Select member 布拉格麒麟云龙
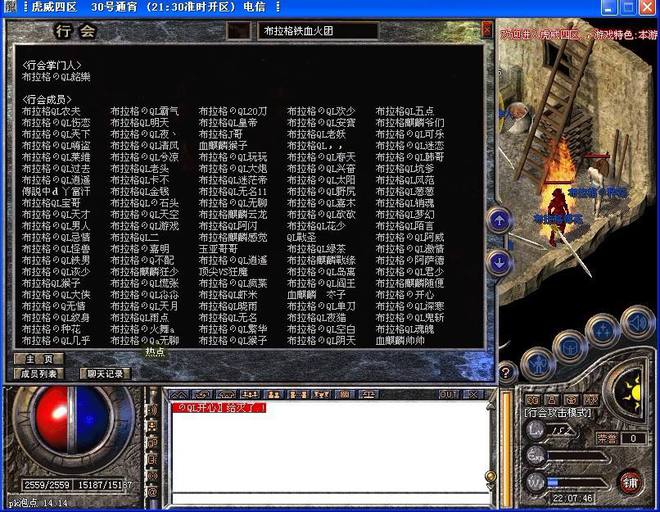 coord(233,214)
